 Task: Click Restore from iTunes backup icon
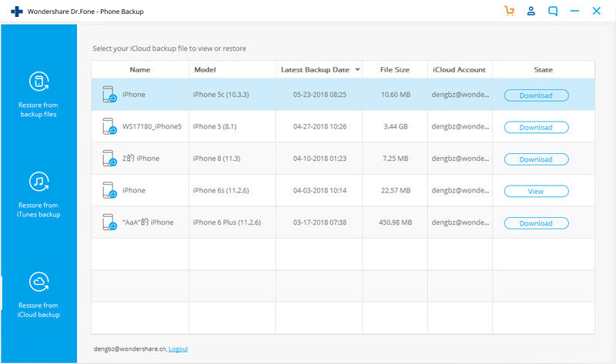[39, 182]
